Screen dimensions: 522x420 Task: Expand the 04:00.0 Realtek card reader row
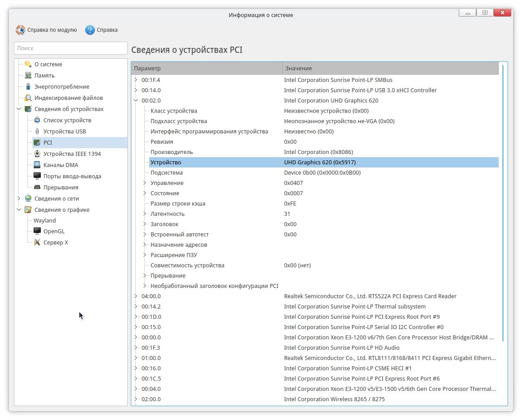click(x=136, y=296)
